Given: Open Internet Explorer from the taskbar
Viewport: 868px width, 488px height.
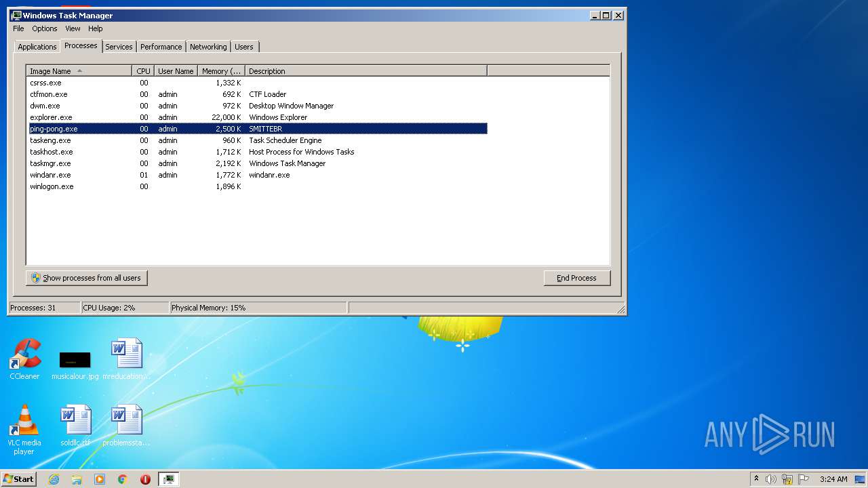Looking at the screenshot, I should pos(54,479).
